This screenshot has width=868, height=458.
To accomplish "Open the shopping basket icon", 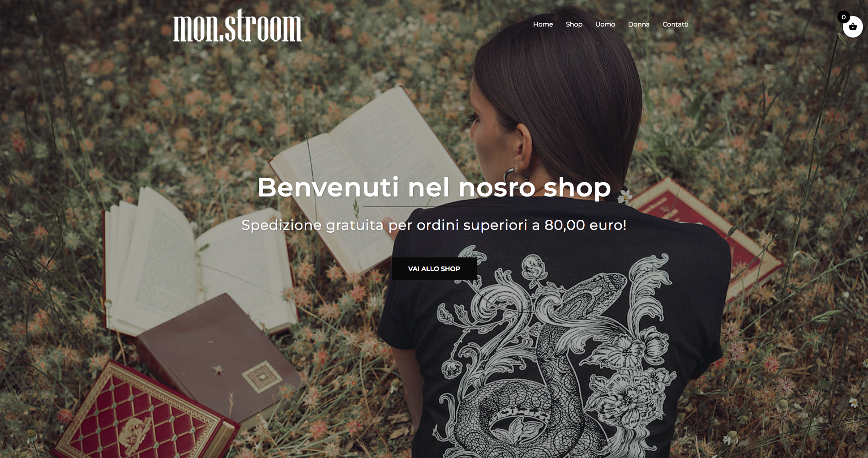I will tap(852, 27).
